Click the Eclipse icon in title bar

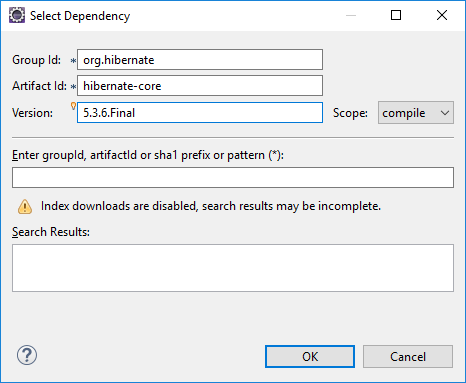coord(17,15)
